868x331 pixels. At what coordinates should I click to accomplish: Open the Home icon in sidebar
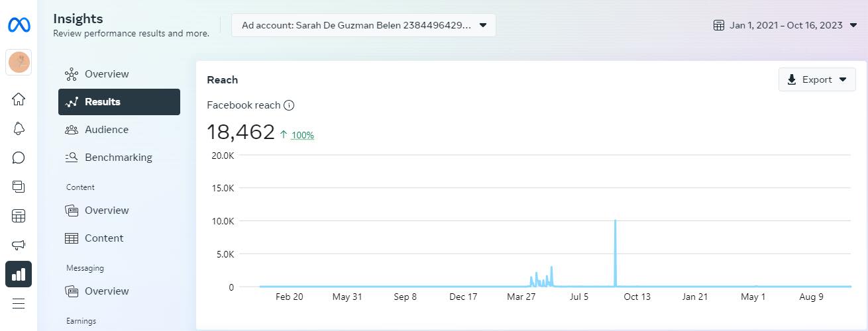point(19,99)
